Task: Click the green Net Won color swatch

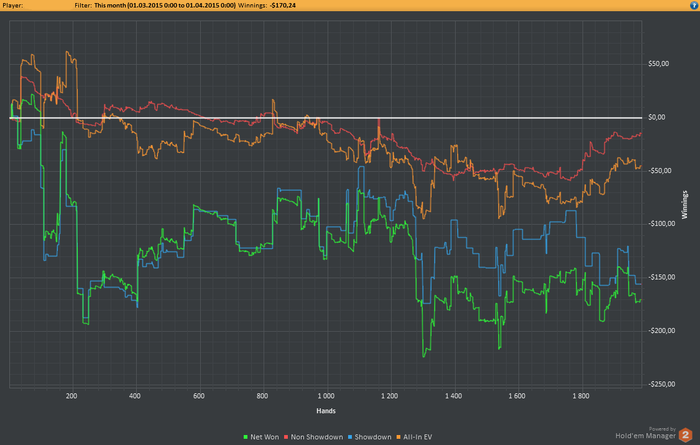Action: (x=246, y=437)
